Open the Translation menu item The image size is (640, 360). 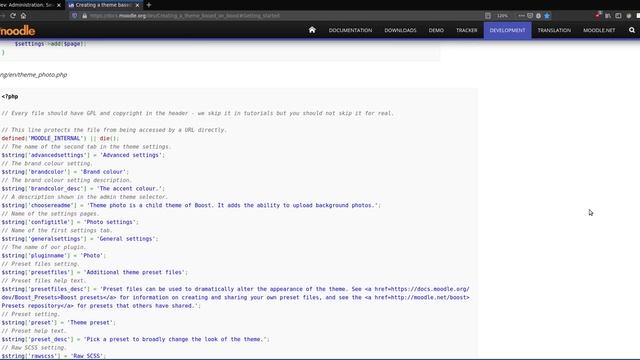554,30
